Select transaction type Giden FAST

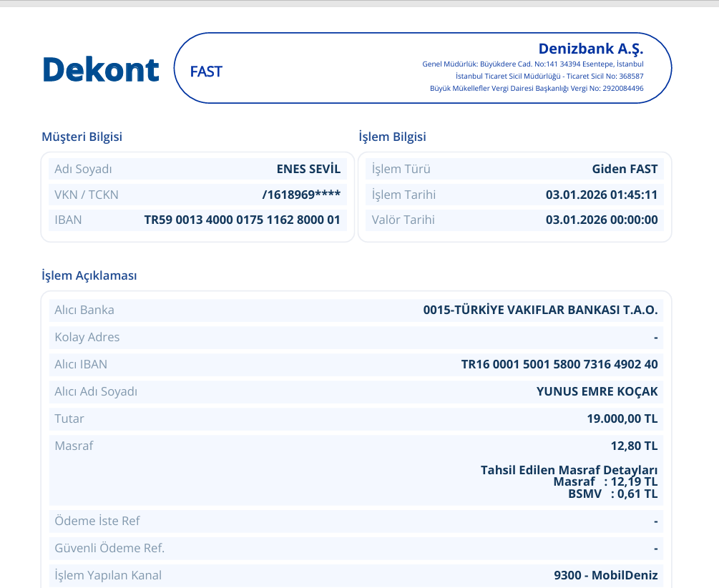tap(625, 169)
